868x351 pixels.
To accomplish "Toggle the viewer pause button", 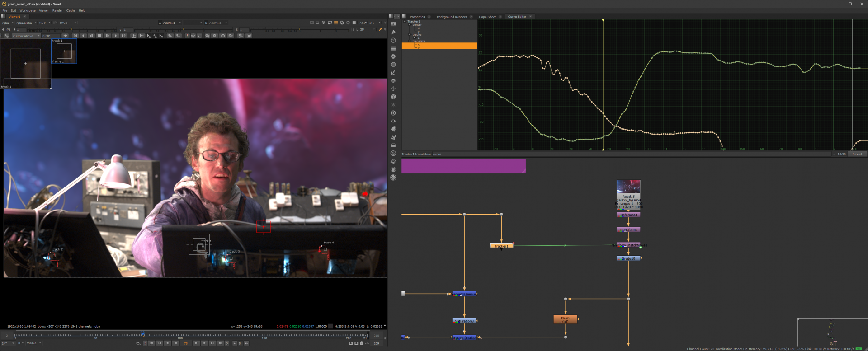I will (354, 23).
